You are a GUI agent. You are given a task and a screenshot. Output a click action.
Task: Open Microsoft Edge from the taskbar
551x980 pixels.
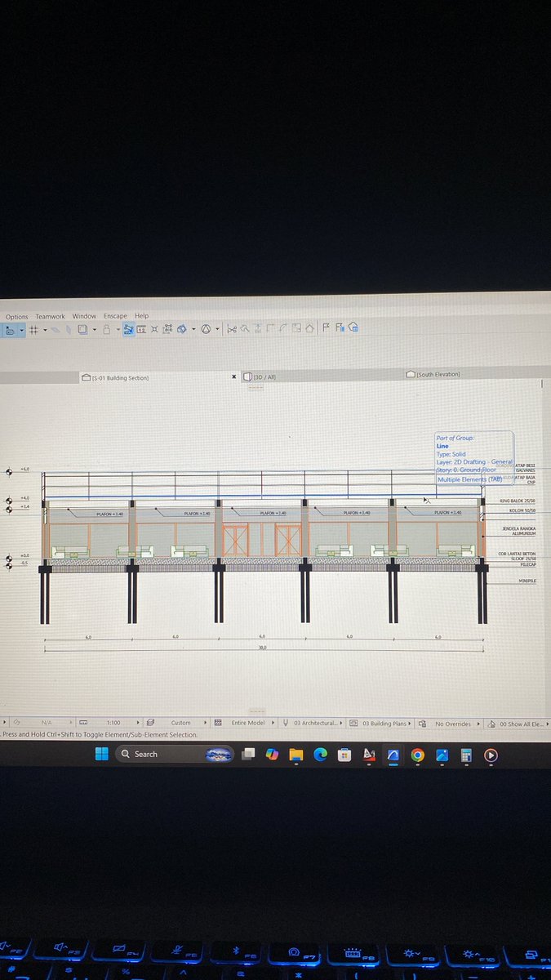320,754
